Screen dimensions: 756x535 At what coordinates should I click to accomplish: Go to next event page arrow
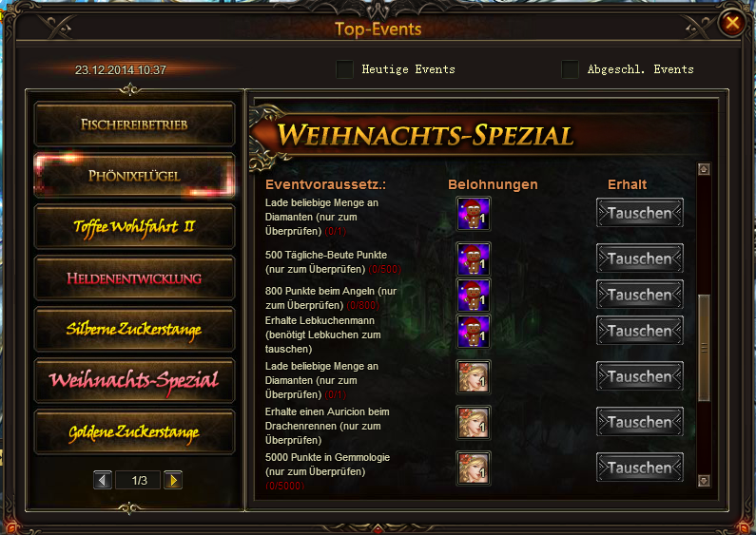173,480
